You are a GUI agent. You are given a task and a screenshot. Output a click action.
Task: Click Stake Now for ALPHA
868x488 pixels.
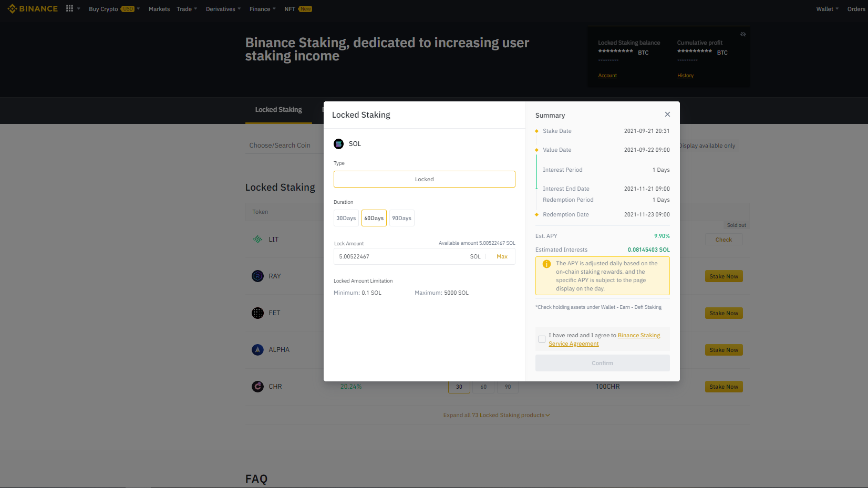pos(724,350)
